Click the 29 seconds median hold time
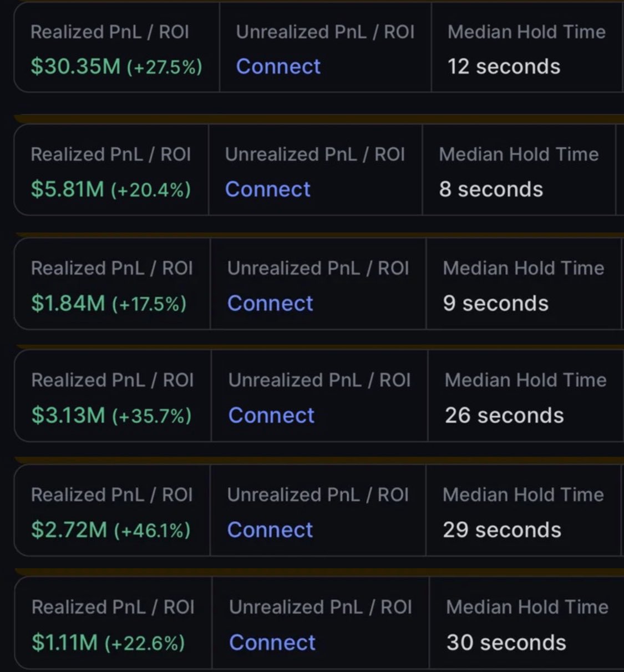 [502, 530]
